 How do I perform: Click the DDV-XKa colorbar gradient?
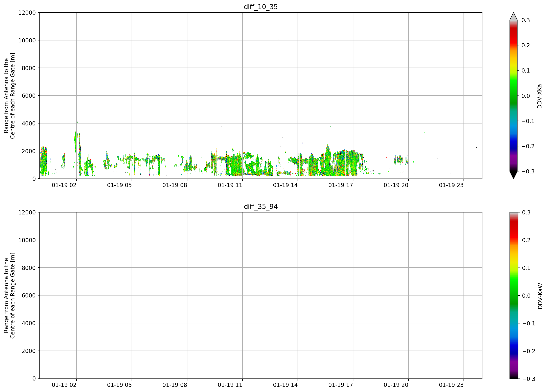point(513,96)
